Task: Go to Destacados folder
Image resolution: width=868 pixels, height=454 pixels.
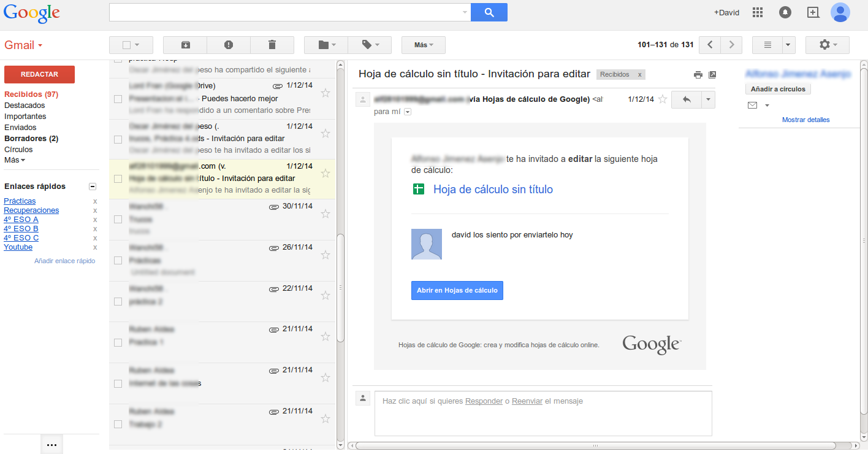Action: tap(25, 106)
